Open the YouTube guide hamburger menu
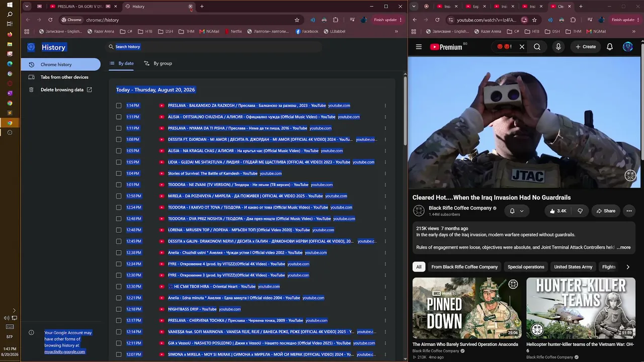 [x=419, y=47]
